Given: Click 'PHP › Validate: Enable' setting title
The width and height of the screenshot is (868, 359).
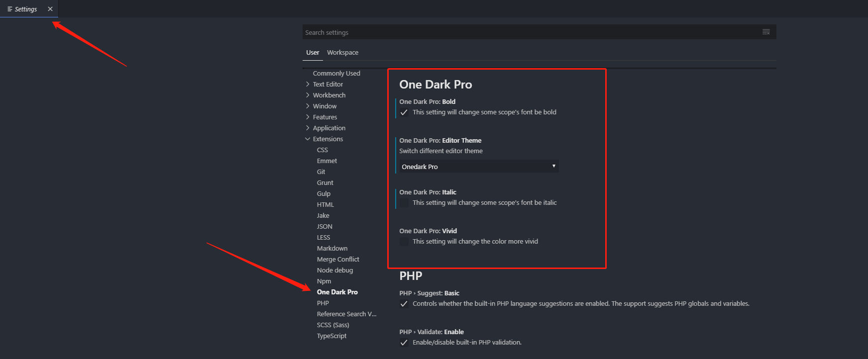Looking at the screenshot, I should point(432,332).
